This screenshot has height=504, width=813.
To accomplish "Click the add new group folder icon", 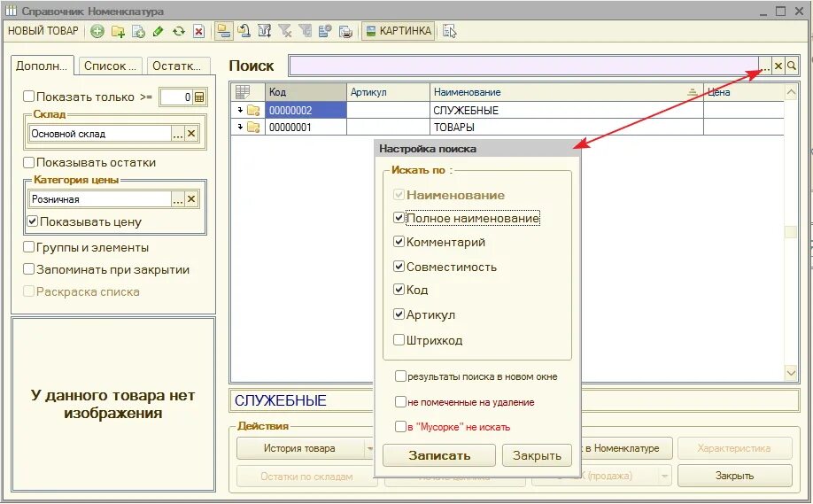I will pyautogui.click(x=118, y=32).
